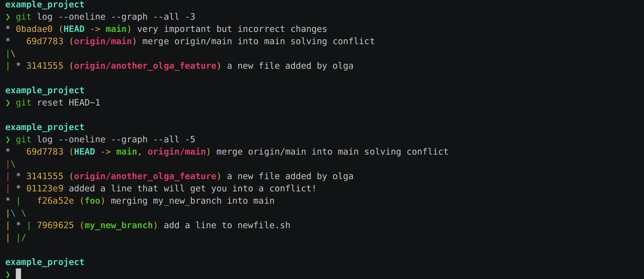
Task: Click the text 'merging my_new_branch into main'
Action: pyautogui.click(x=193, y=201)
